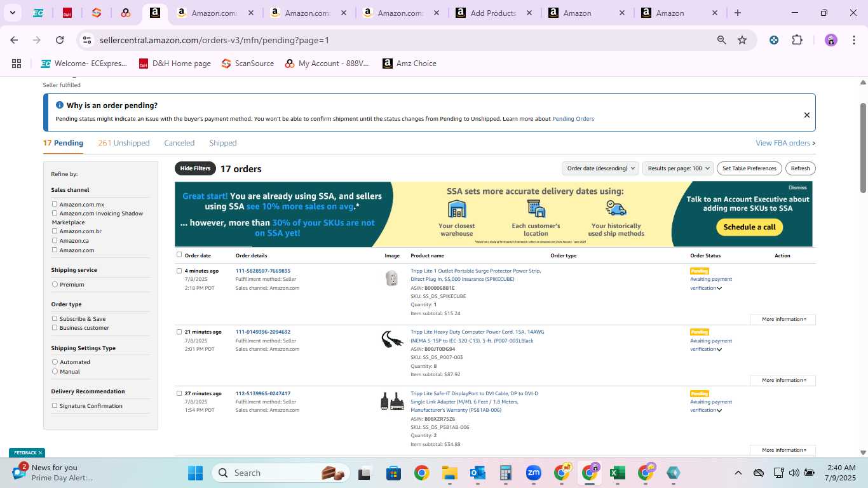The width and height of the screenshot is (868, 488).
Task: Open the bookmarks apps grid icon
Action: click(x=17, y=64)
